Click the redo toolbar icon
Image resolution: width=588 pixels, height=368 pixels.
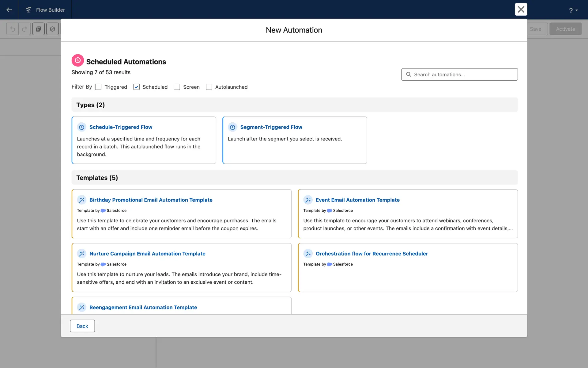(24, 29)
